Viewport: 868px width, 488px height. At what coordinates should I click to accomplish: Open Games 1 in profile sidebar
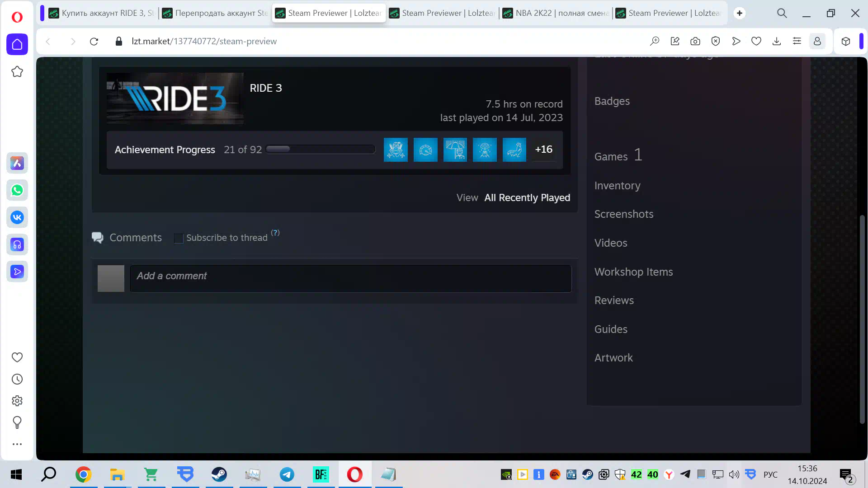click(618, 155)
